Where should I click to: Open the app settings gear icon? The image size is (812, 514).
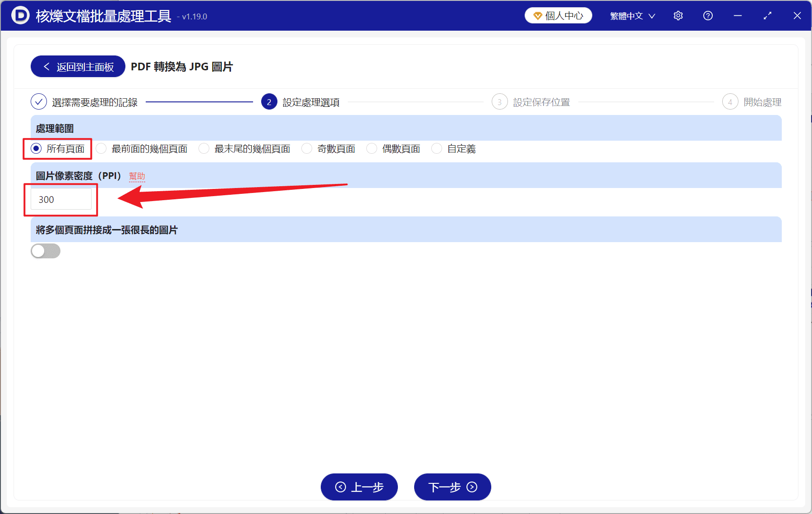coord(678,15)
